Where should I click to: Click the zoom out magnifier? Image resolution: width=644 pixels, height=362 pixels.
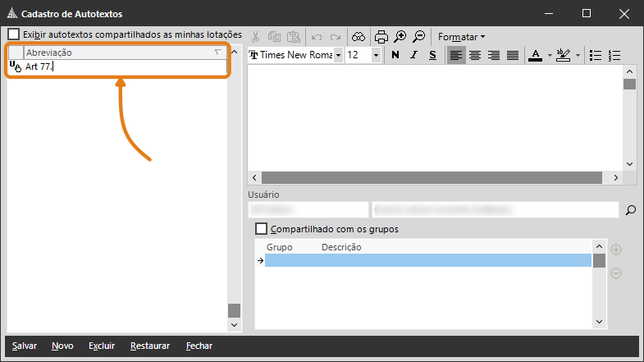click(x=419, y=37)
